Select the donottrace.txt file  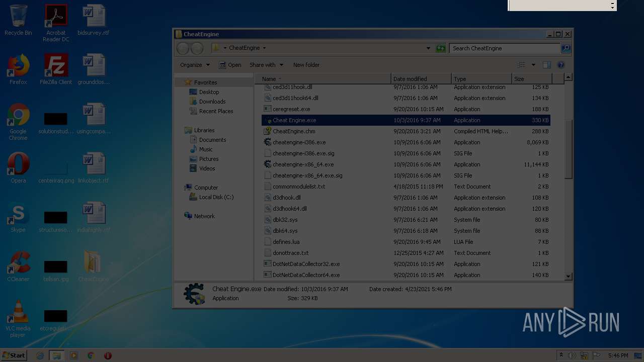coord(286,253)
